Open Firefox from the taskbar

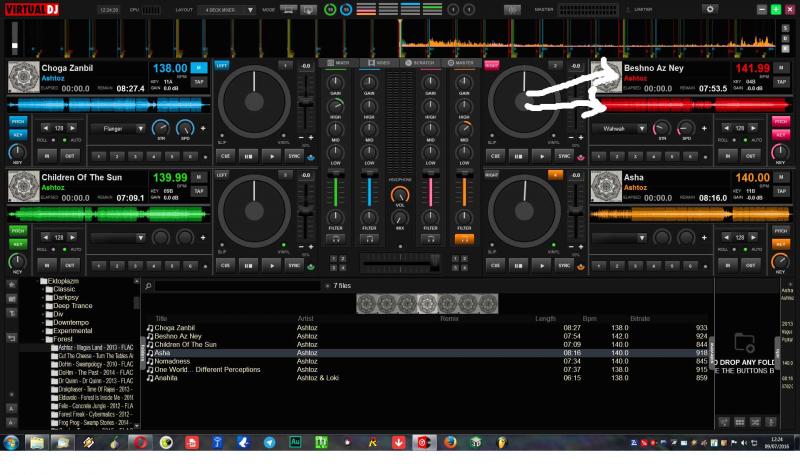click(x=449, y=442)
